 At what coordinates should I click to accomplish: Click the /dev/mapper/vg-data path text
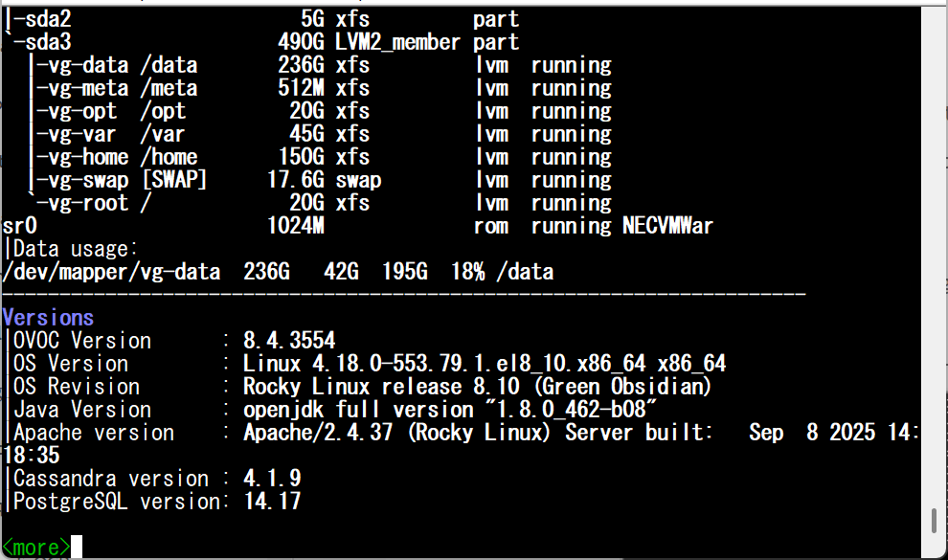tap(111, 272)
